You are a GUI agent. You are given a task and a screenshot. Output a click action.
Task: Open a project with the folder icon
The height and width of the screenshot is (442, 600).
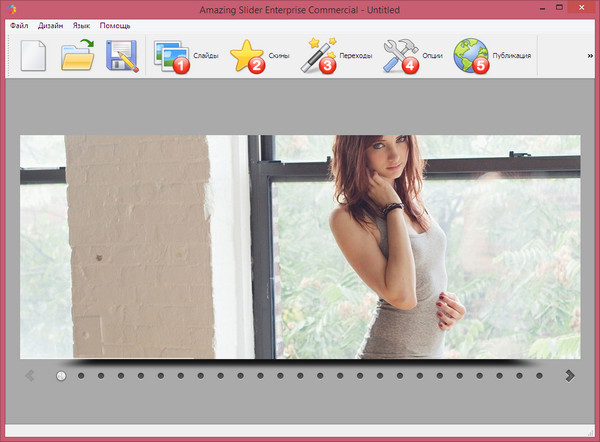click(x=77, y=56)
